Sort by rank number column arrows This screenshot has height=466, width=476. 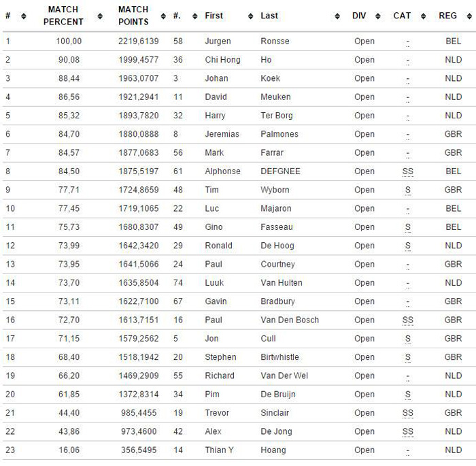tap(24, 16)
